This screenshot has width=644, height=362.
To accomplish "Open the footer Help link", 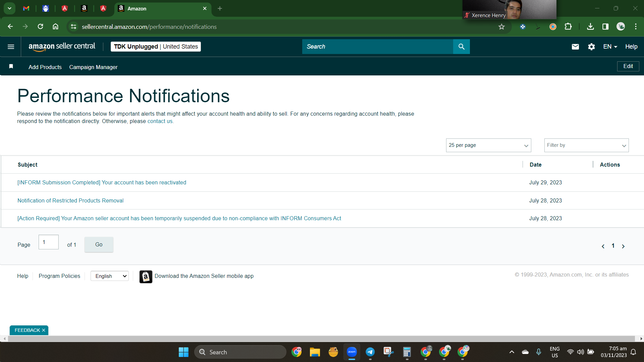I will pos(22,276).
